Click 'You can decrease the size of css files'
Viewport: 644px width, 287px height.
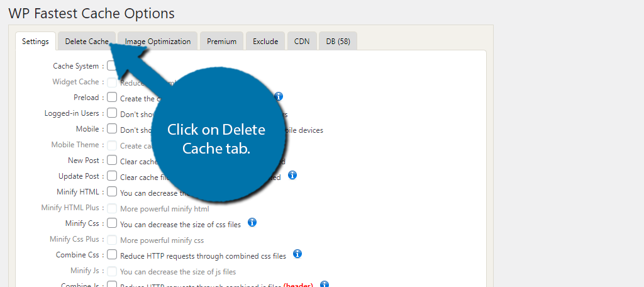click(180, 225)
